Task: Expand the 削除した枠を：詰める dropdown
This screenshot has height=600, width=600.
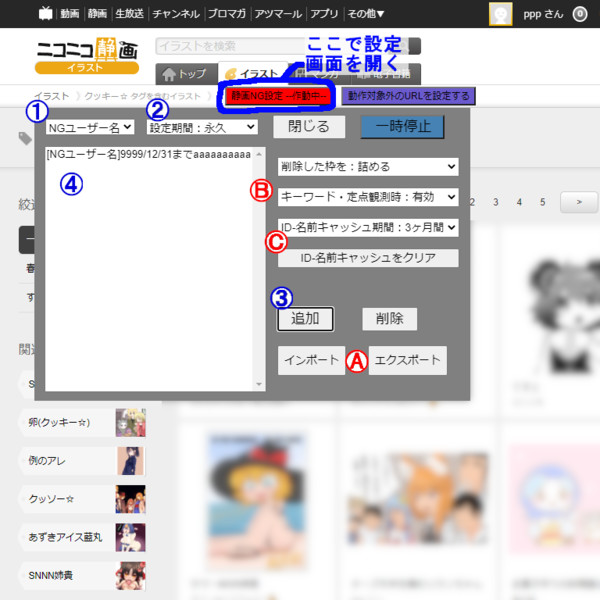Action: coord(367,166)
